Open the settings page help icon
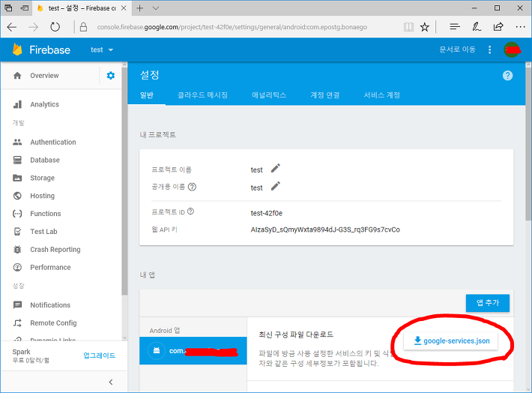 pos(507,76)
